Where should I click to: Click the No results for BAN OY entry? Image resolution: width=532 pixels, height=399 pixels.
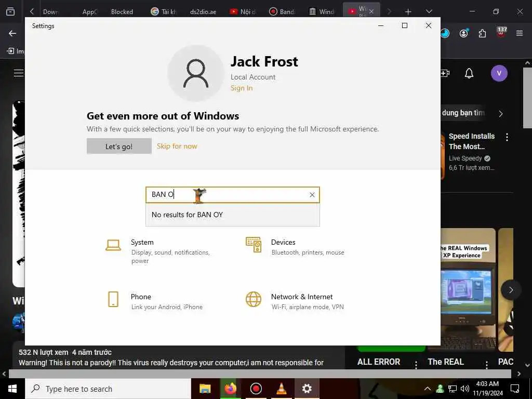point(232,215)
